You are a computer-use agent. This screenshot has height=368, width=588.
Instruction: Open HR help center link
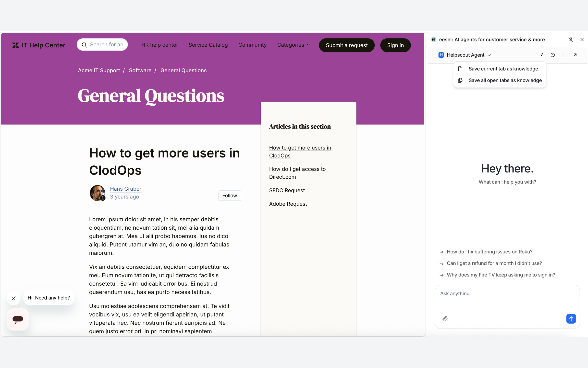tap(160, 45)
